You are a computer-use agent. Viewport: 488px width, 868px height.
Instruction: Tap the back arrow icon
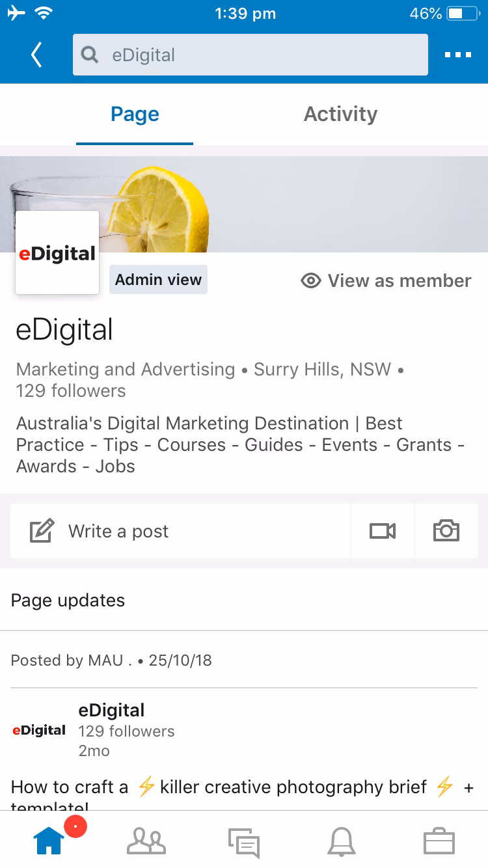point(36,55)
